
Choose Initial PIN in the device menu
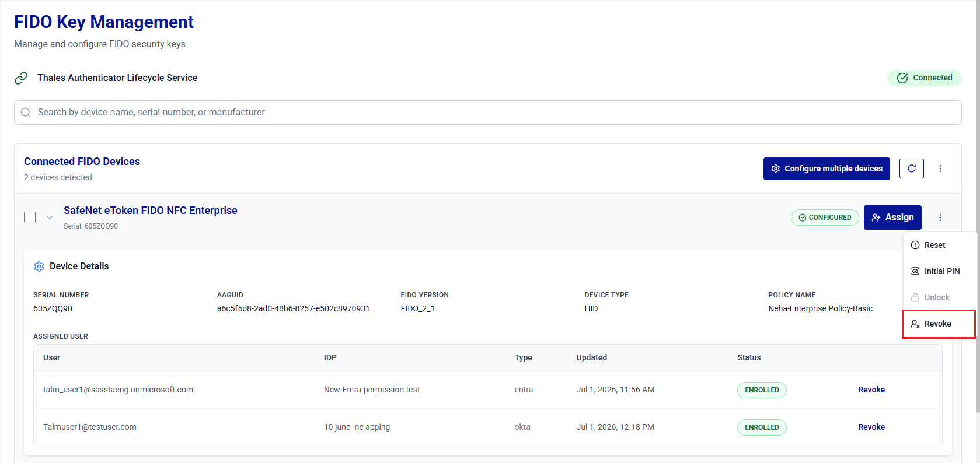(x=940, y=271)
